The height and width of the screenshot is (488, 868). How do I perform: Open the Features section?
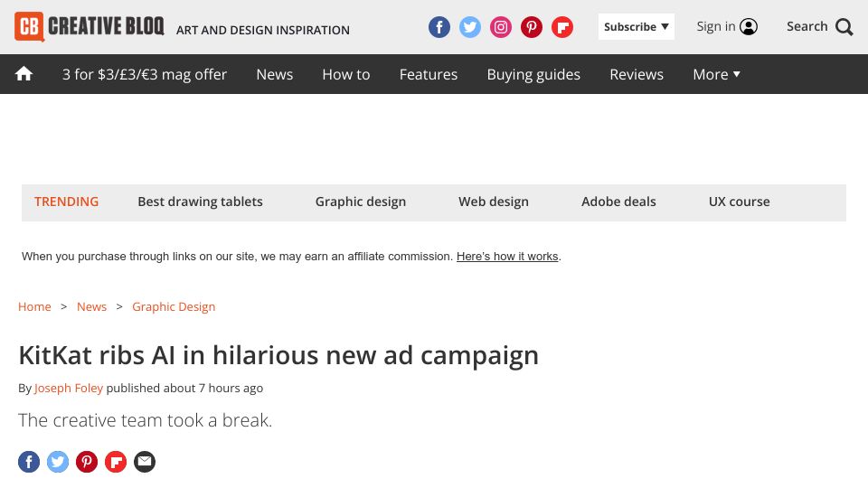point(429,74)
